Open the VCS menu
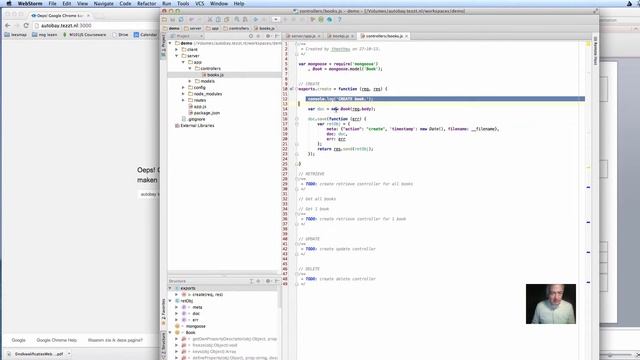640x360 pixels. point(199,4)
